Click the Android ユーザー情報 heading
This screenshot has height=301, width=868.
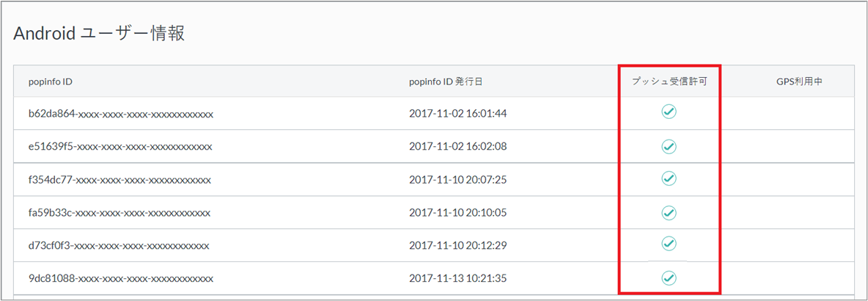coord(99,33)
